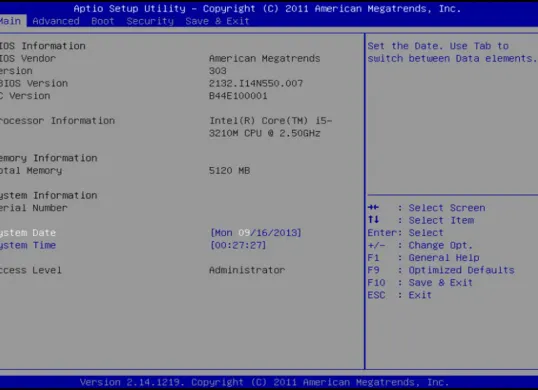The height and width of the screenshot is (390, 538).
Task: Click the value 2132.I14N550.007
Action: click(256, 83)
